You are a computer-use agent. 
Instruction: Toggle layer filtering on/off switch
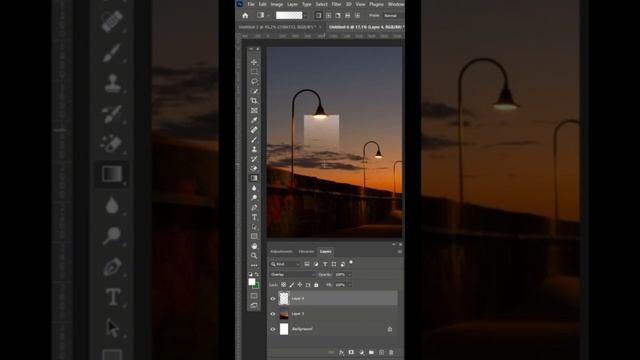[x=351, y=263]
